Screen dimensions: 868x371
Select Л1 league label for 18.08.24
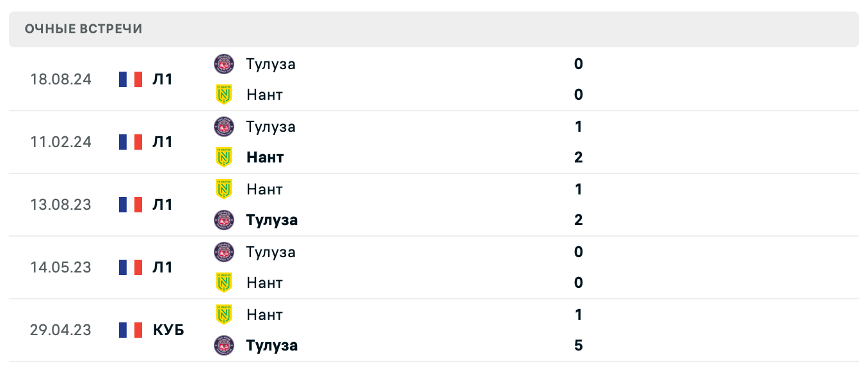click(x=163, y=79)
